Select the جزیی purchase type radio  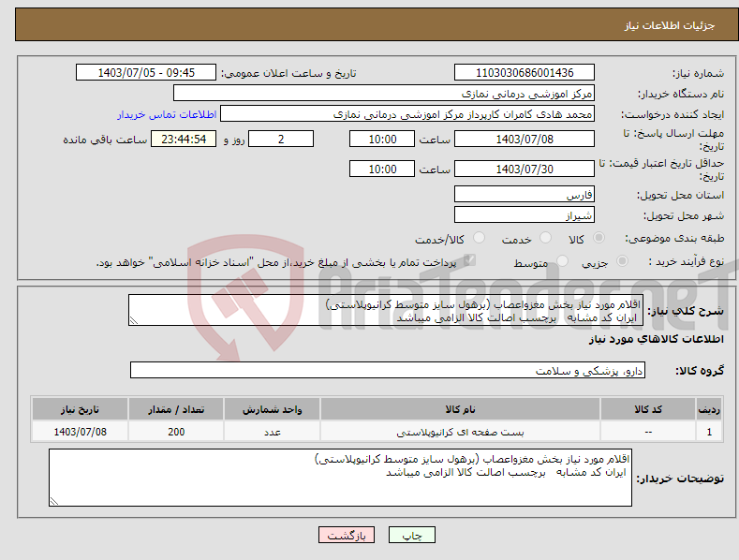pos(622,261)
